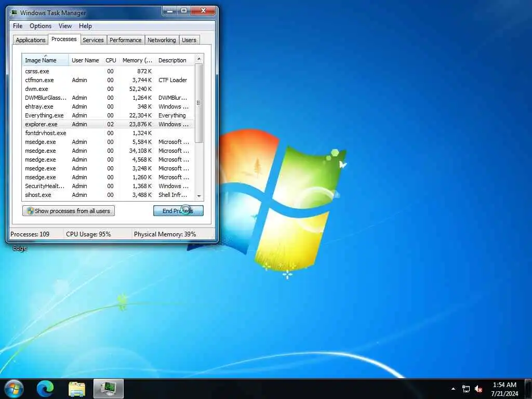This screenshot has height=399, width=532.
Task: Go to the Performance tab
Action: tap(126, 40)
